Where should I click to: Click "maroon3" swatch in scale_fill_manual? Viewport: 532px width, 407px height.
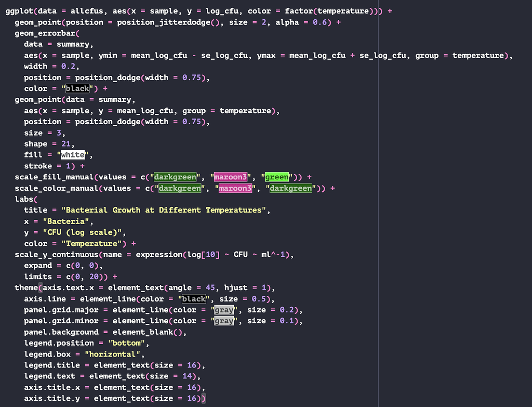(x=230, y=177)
